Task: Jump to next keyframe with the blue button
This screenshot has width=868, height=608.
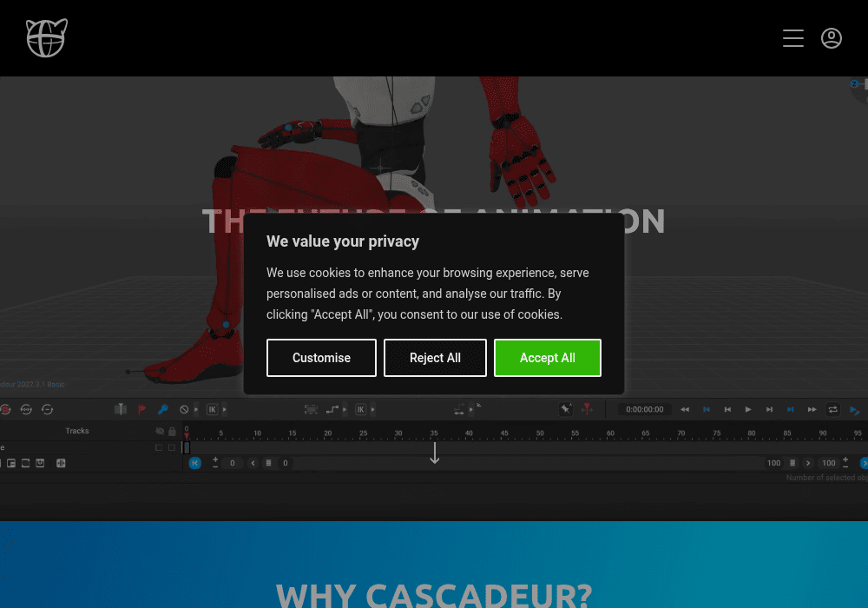Action: point(791,410)
